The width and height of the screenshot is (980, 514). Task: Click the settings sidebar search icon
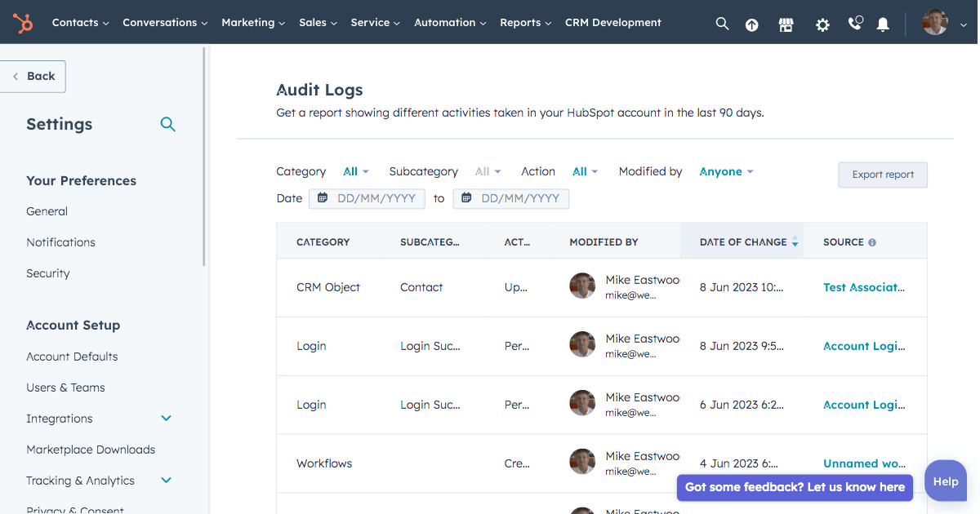168,124
